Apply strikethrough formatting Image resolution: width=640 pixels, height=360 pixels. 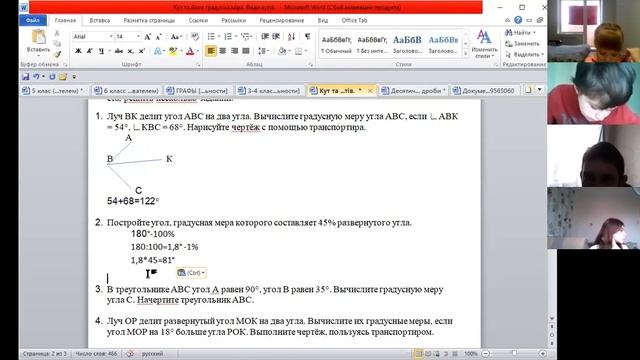(x=119, y=51)
